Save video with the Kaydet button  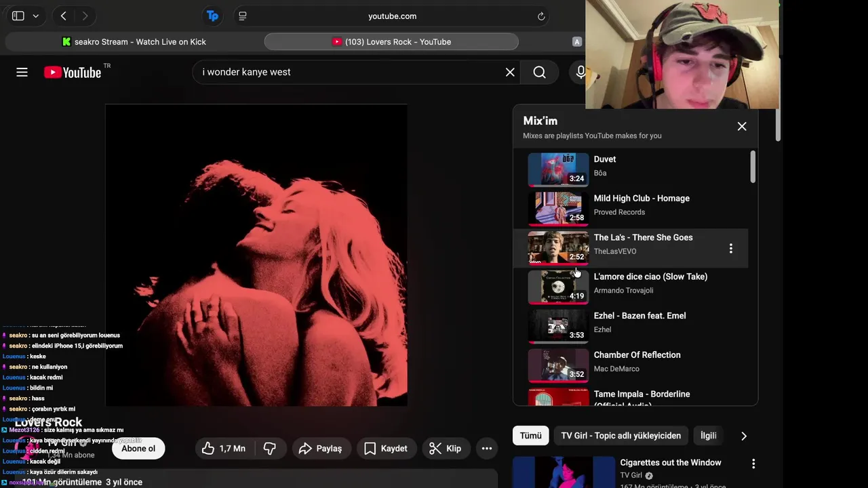click(386, 448)
